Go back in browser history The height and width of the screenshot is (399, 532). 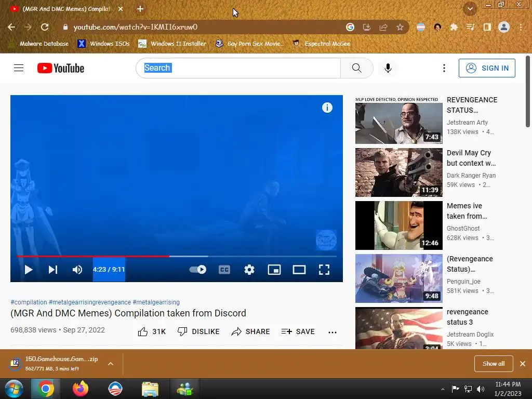tap(11, 27)
